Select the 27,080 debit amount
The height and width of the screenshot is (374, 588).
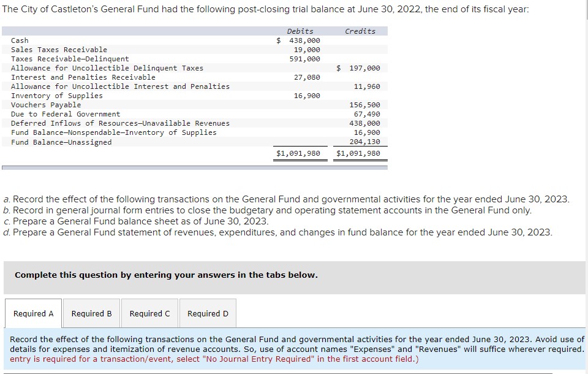(307, 77)
